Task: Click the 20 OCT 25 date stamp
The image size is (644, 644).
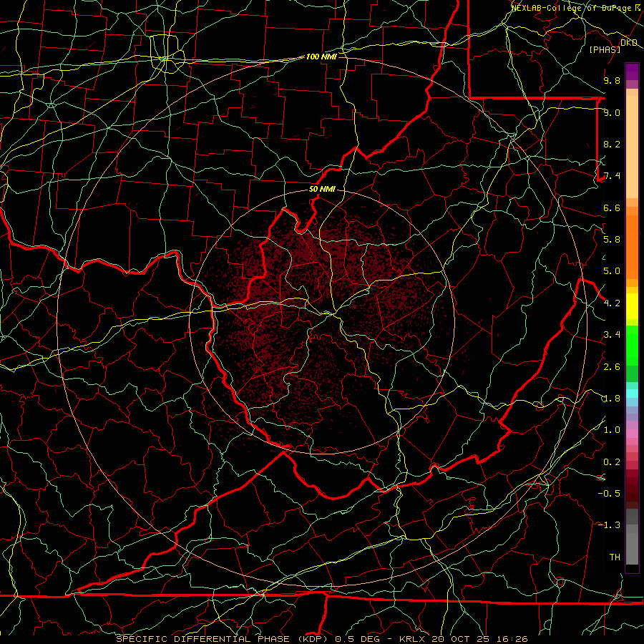Action: tap(459, 639)
